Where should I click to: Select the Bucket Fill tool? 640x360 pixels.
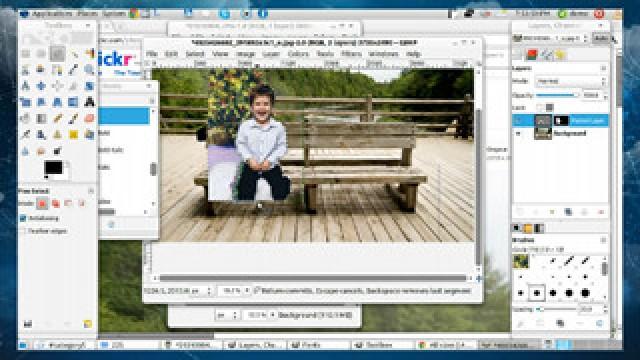click(26, 118)
